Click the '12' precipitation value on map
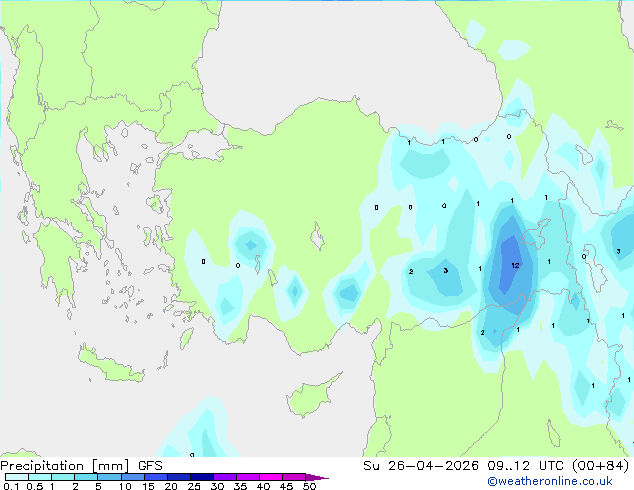This screenshot has width=634, height=490. point(515,266)
